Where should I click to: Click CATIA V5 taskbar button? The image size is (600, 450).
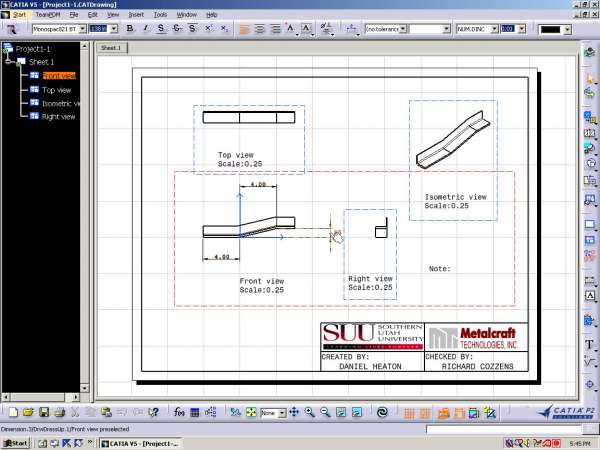point(140,443)
